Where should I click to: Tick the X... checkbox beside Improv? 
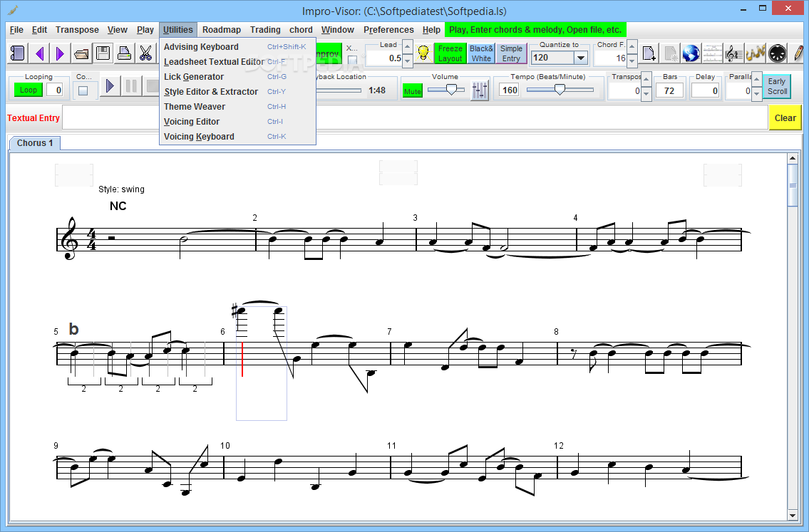tap(352, 60)
